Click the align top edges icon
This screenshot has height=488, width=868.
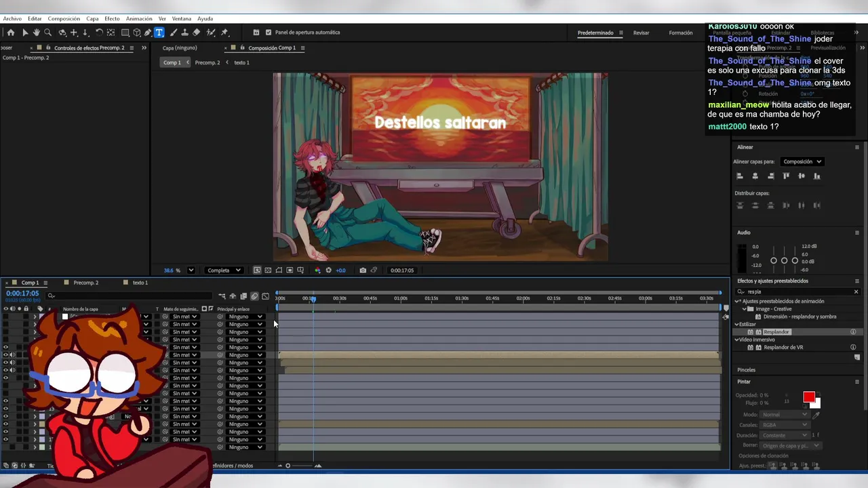(x=787, y=176)
